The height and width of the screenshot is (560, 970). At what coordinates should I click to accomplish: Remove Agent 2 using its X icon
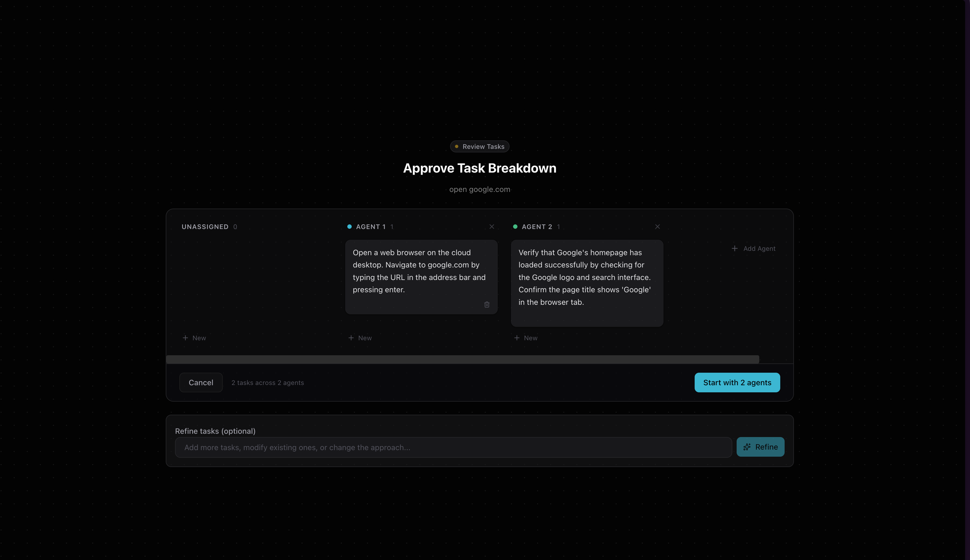coord(657,227)
